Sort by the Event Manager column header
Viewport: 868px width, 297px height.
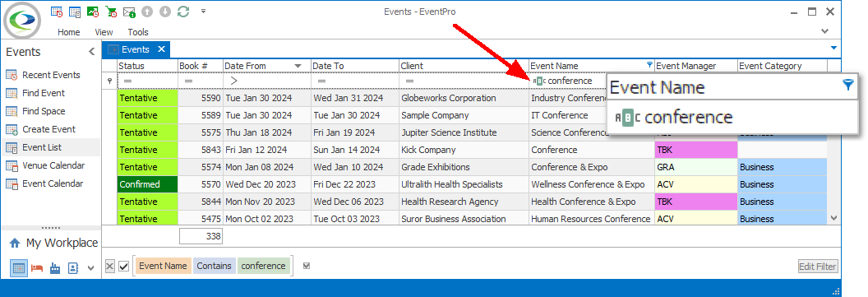(695, 66)
